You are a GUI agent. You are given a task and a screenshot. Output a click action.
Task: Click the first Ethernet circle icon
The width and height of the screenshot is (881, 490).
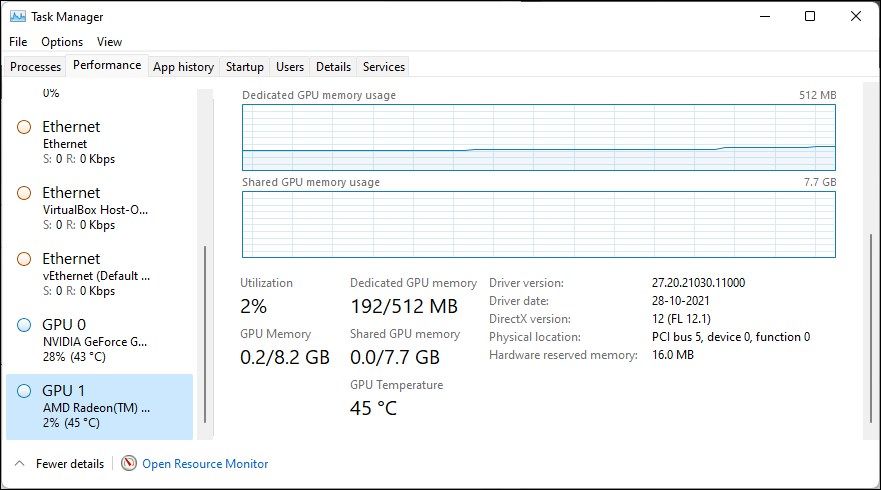pyautogui.click(x=24, y=127)
